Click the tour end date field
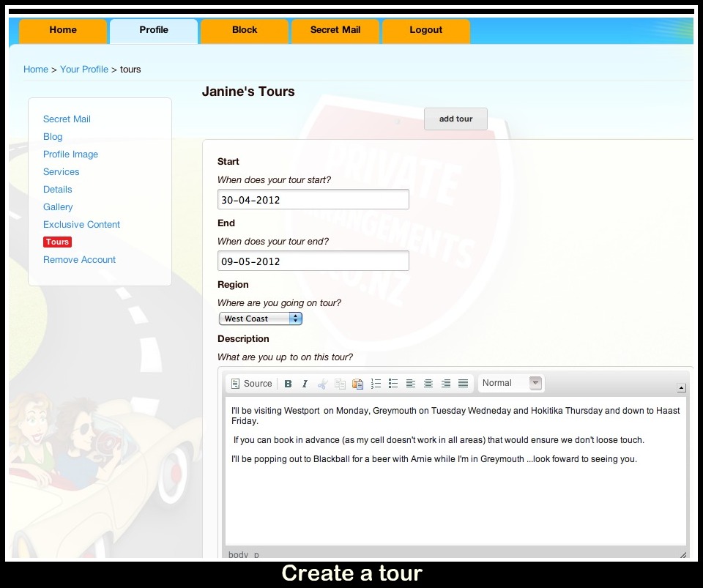This screenshot has width=703, height=588. [x=313, y=261]
